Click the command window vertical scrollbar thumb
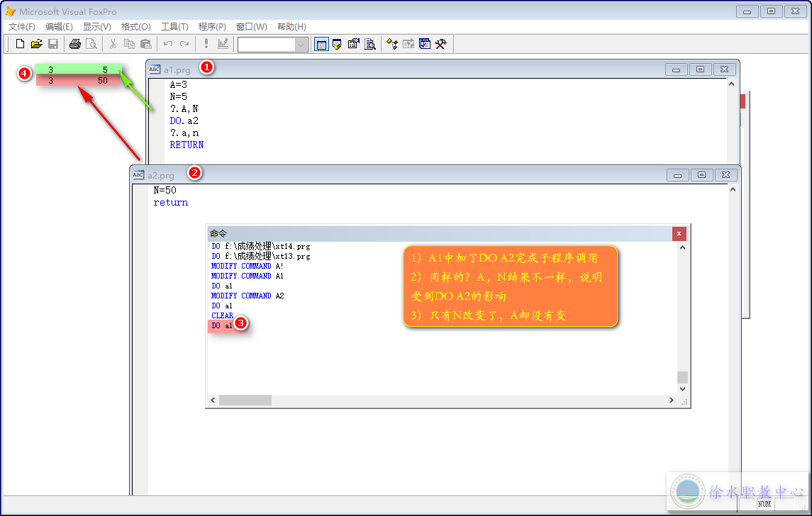 (x=682, y=377)
